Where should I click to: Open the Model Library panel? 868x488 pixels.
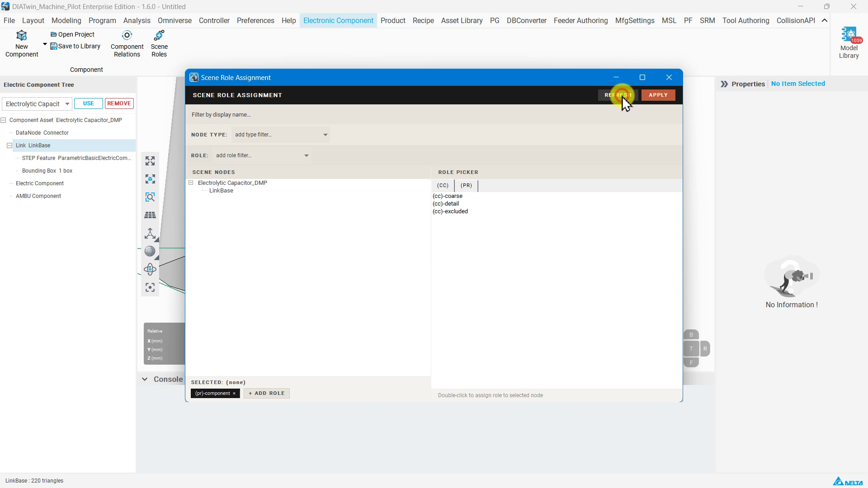pos(849,43)
